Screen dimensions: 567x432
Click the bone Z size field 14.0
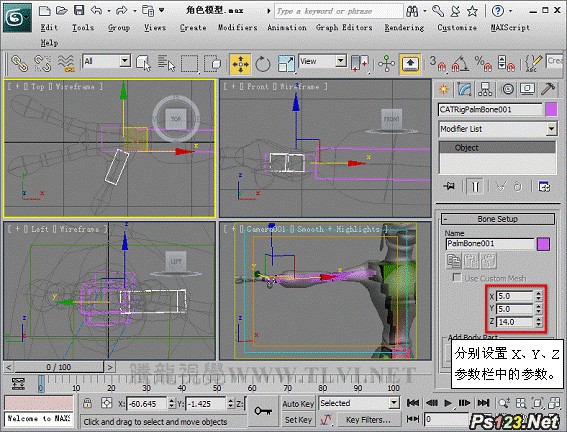click(x=515, y=322)
